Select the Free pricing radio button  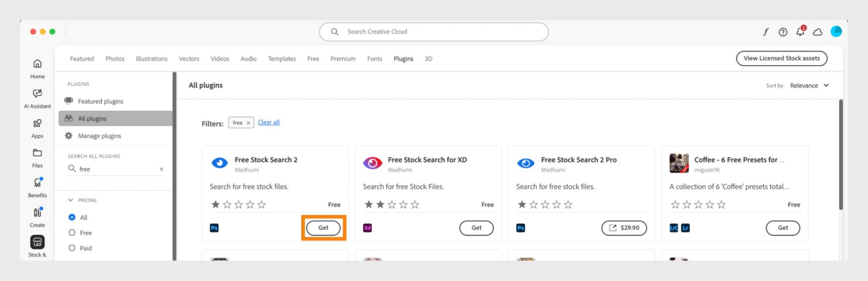(72, 233)
